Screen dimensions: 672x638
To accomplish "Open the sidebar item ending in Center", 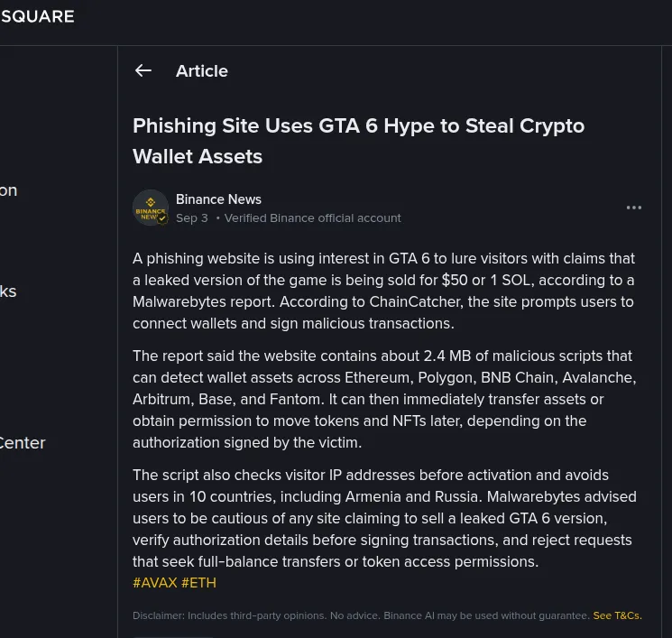I will (x=23, y=443).
